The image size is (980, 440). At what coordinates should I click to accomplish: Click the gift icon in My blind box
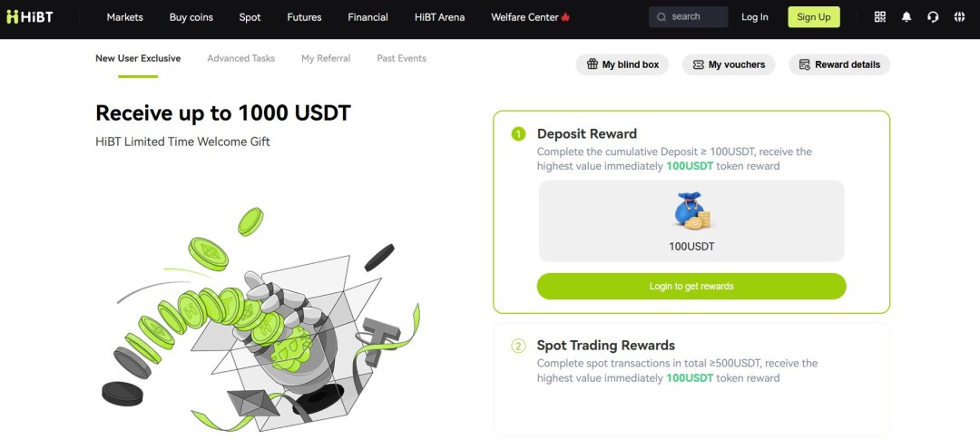[x=592, y=64]
